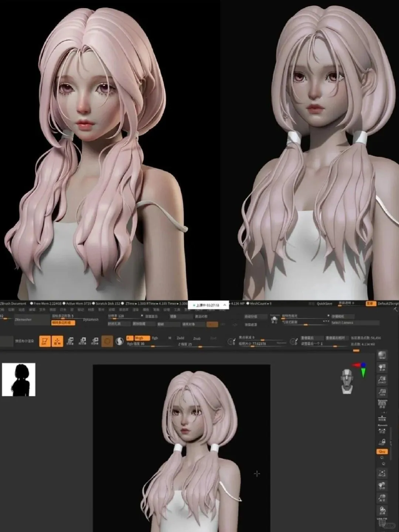This screenshot has height=532, width=399.
Task: Toggle the orange keep polygroups button
Action: 63,323
